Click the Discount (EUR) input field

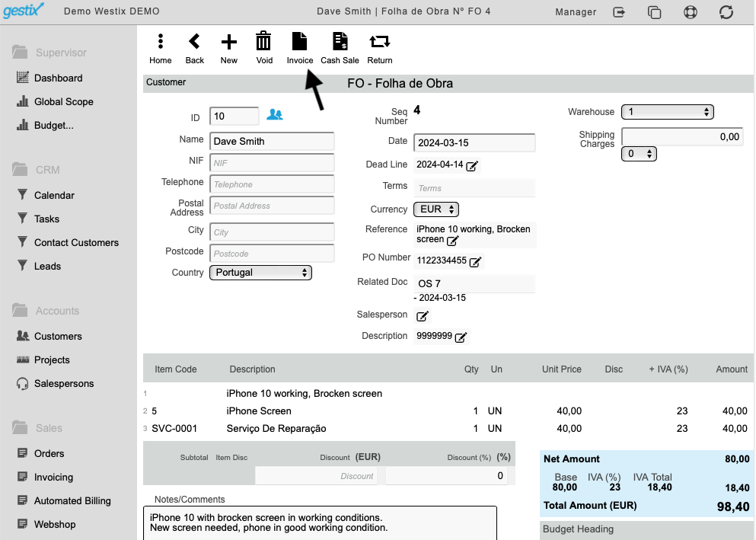[x=316, y=476]
